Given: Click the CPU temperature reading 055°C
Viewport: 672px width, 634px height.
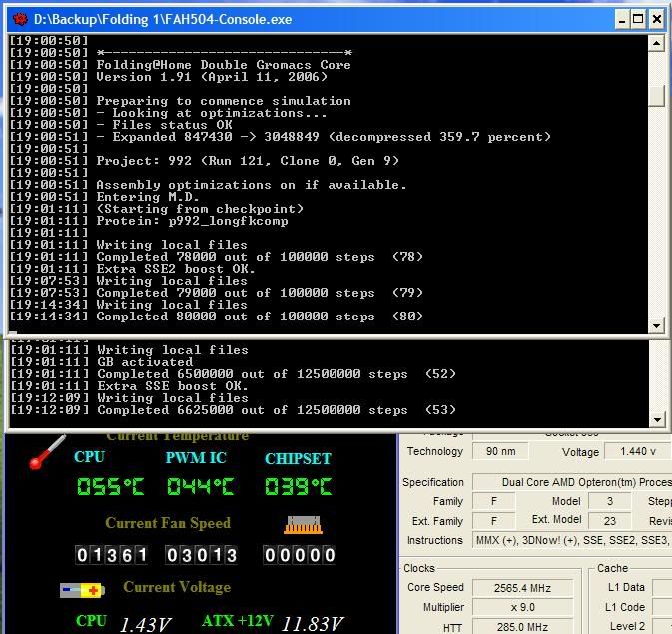Looking at the screenshot, I should click(x=111, y=487).
